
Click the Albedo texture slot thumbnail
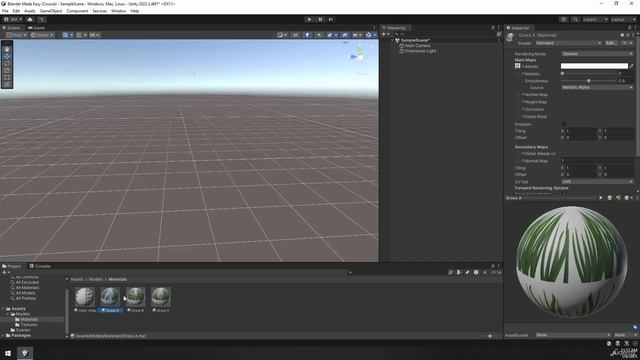pyautogui.click(x=518, y=66)
